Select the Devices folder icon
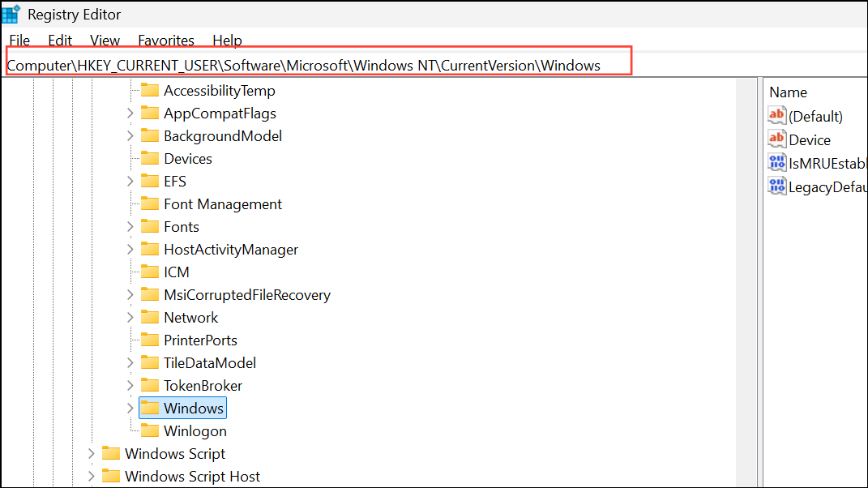 (149, 158)
